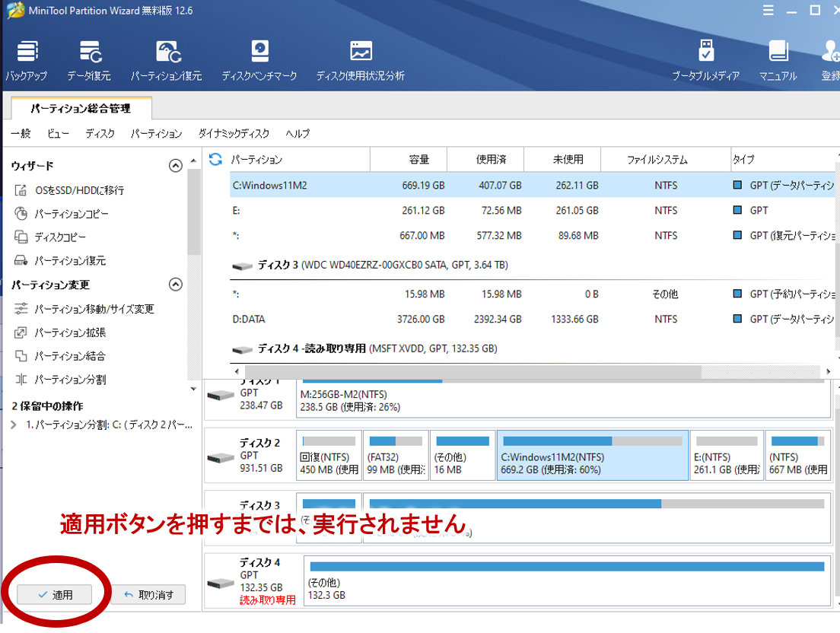The height and width of the screenshot is (633, 840).
Task: Click right arrow of horizontal scrollbar
Action: (829, 371)
